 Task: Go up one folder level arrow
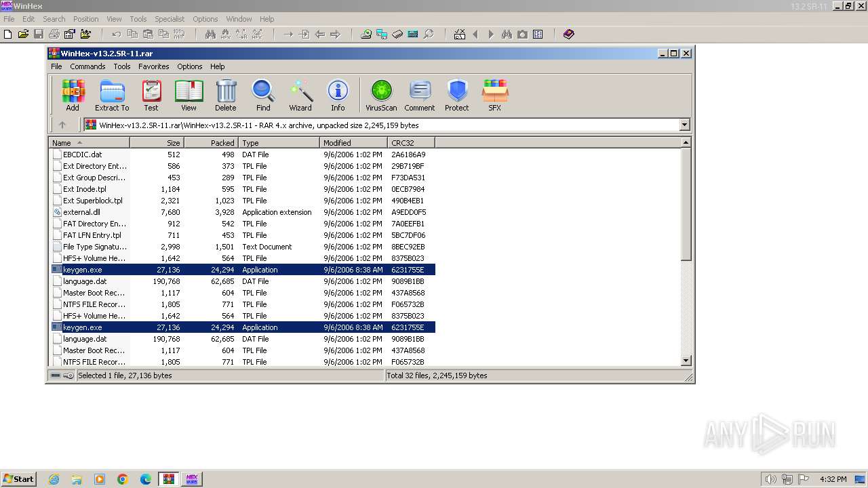click(62, 125)
